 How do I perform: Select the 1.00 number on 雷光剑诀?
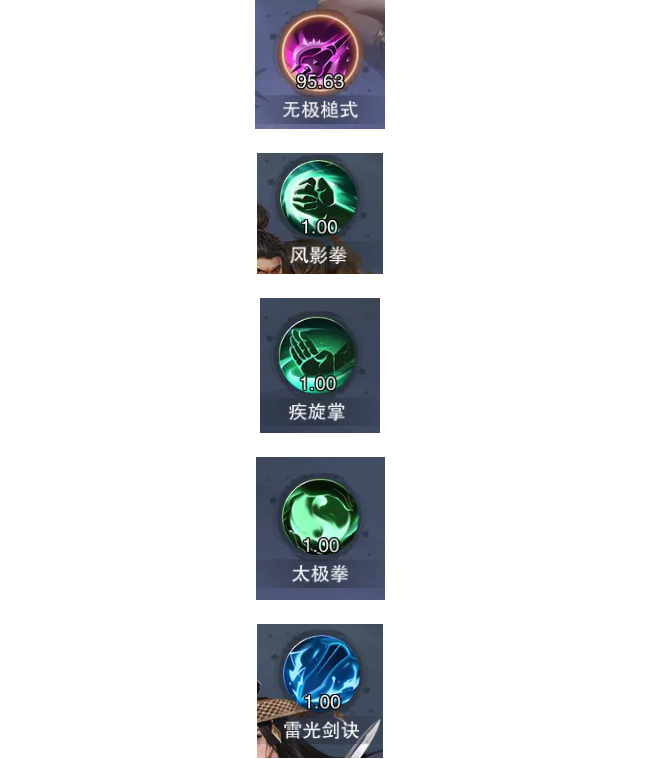[x=322, y=702]
